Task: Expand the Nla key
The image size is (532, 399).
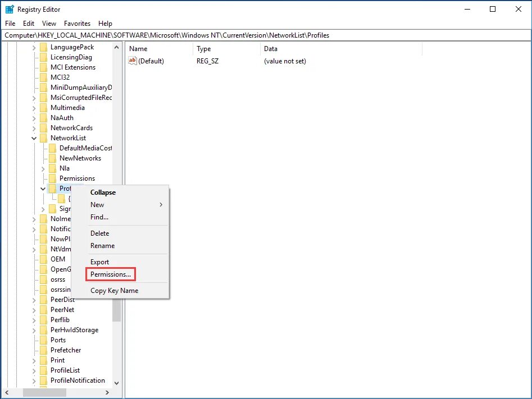Action: (x=43, y=169)
